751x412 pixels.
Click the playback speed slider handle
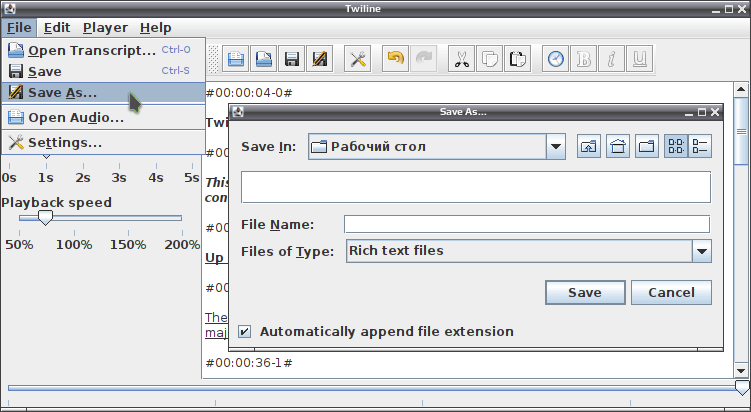tap(46, 217)
